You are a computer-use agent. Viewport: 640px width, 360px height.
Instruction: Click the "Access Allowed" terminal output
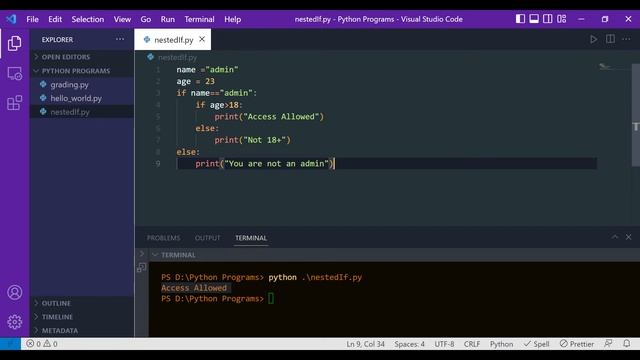coord(194,288)
